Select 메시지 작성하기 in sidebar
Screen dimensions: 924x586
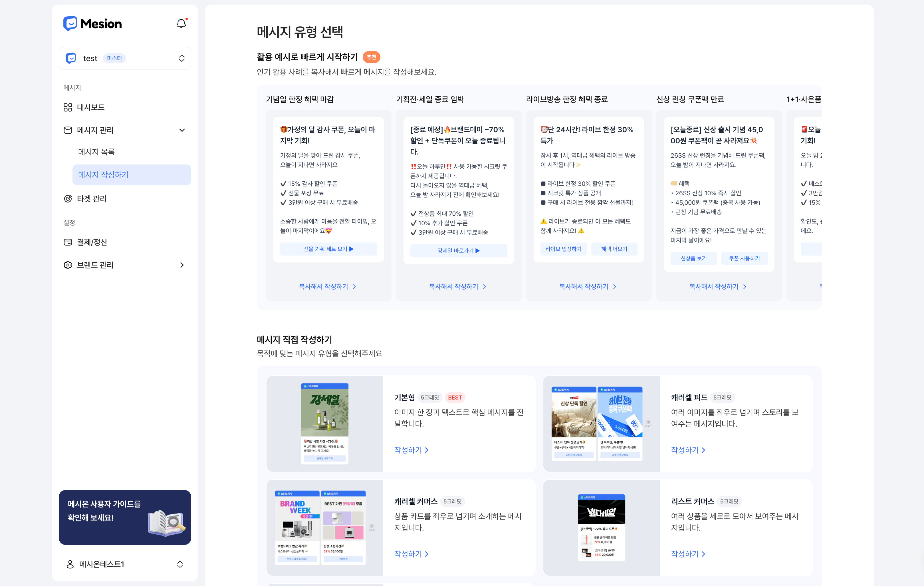tap(132, 175)
